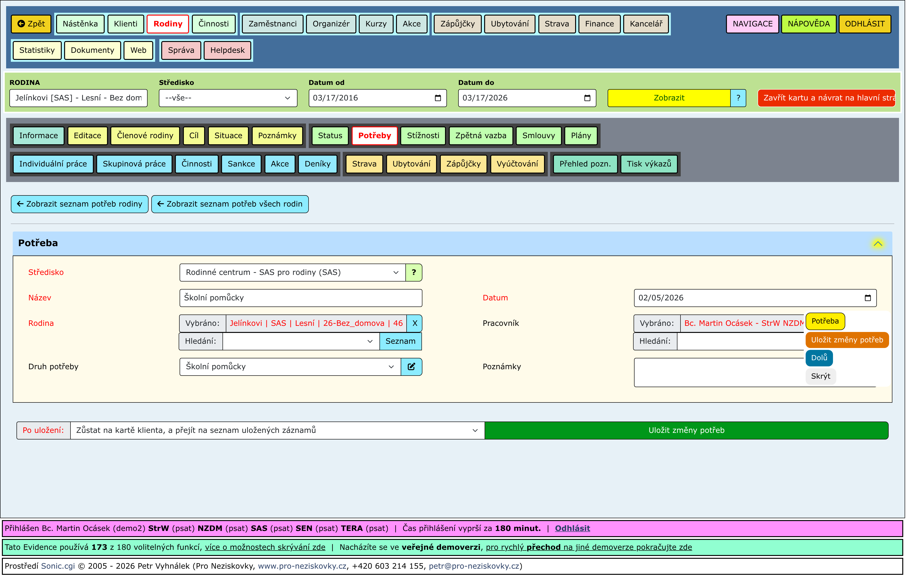Screen dimensions: 907x588
Task: Click into the Název text field
Action: (301, 298)
